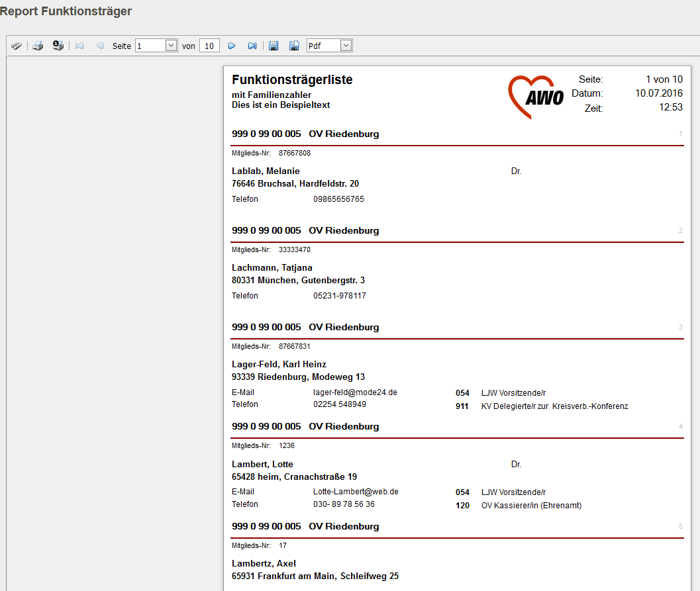Save report with single disk icon

(274, 46)
